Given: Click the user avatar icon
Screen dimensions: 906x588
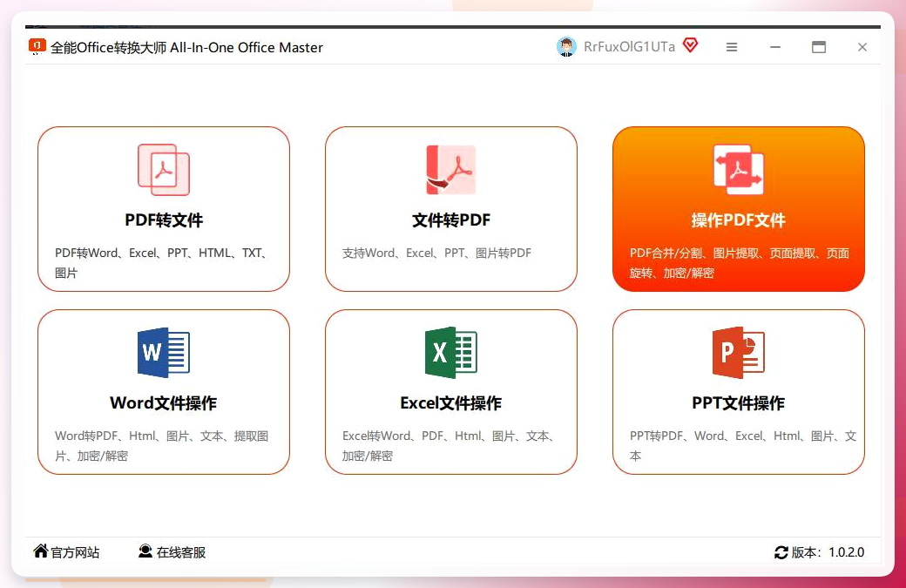Looking at the screenshot, I should (x=566, y=47).
